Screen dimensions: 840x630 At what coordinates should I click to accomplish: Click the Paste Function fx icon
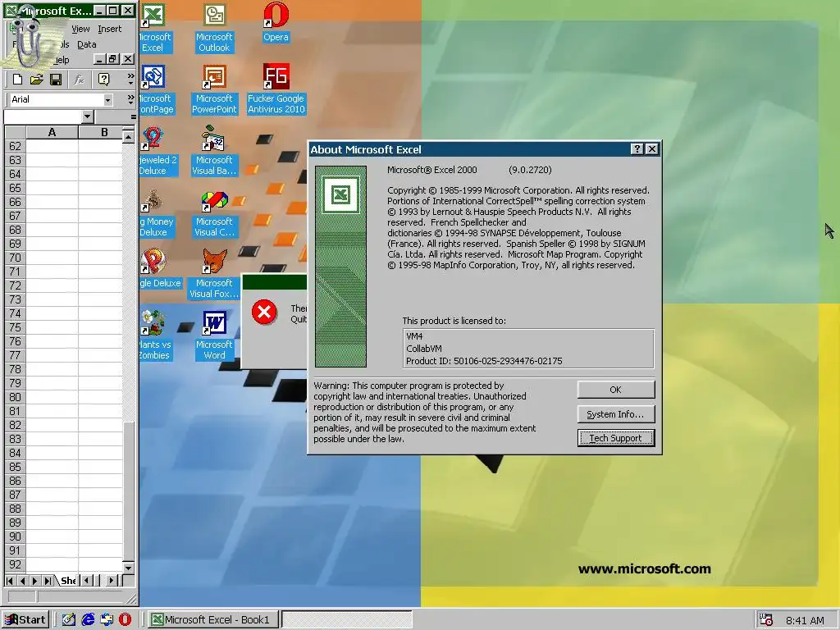(80, 80)
